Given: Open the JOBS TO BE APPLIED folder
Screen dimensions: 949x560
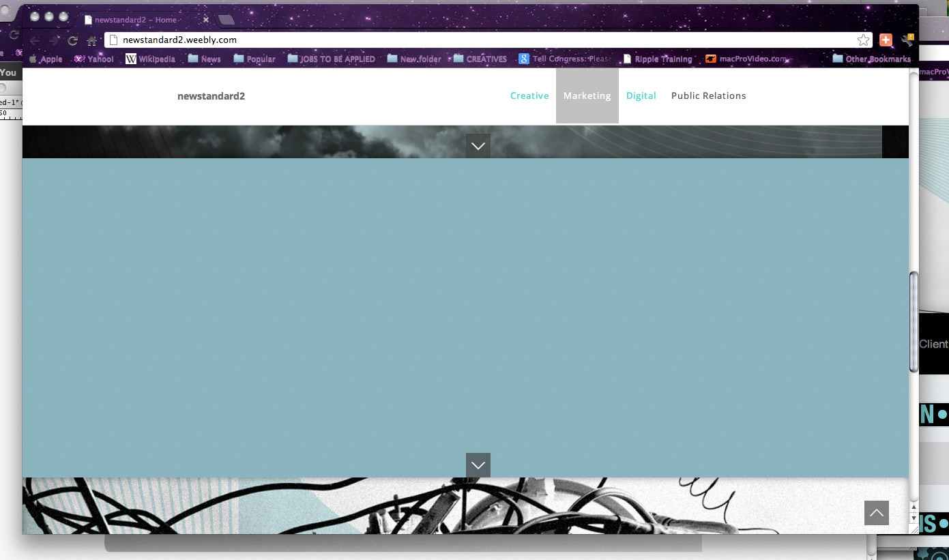Looking at the screenshot, I should 332,59.
